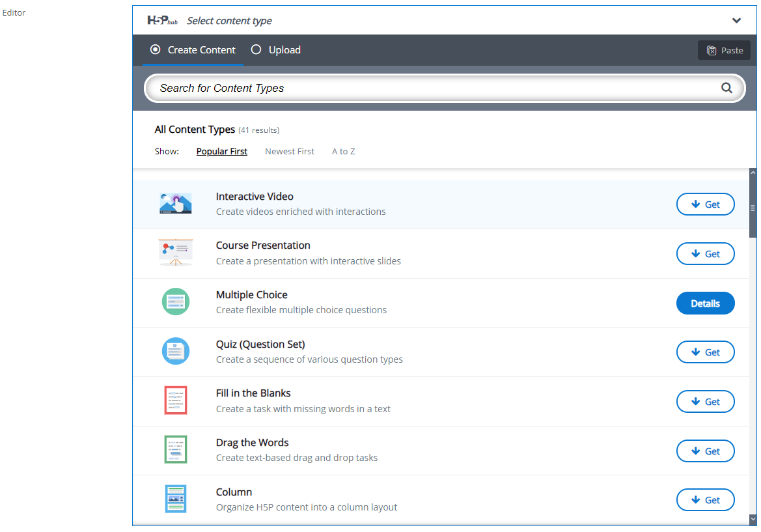Image resolution: width=761 pixels, height=532 pixels.
Task: Get the Course Presentation content type
Action: tap(705, 254)
